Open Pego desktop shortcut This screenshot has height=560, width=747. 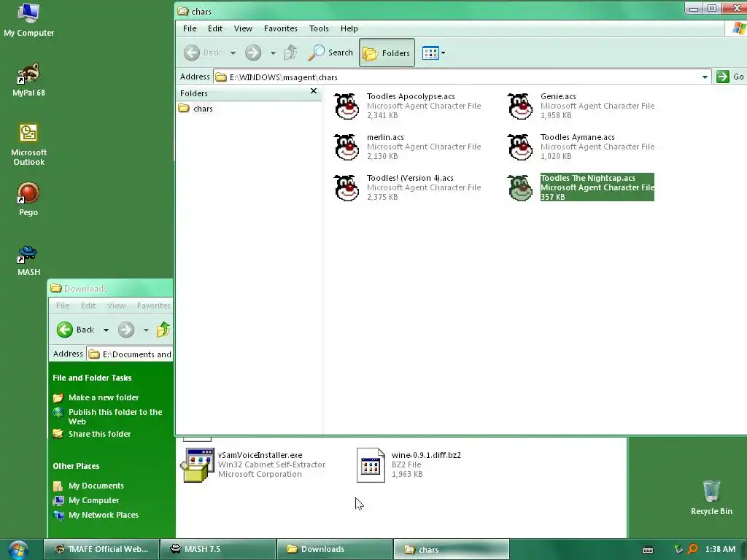[28, 200]
